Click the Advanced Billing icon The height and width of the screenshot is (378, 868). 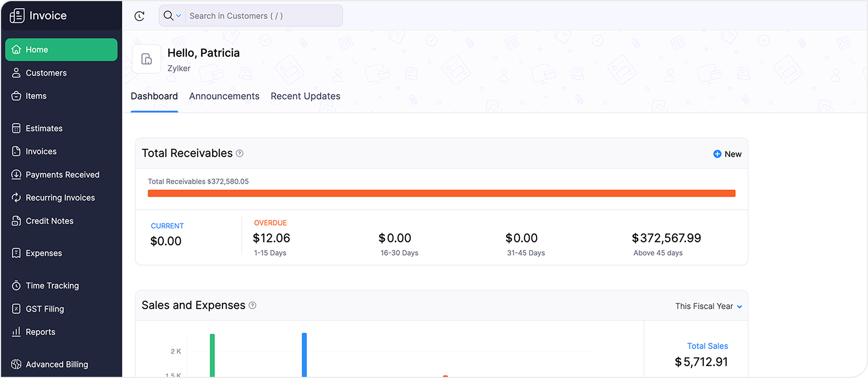coord(16,364)
